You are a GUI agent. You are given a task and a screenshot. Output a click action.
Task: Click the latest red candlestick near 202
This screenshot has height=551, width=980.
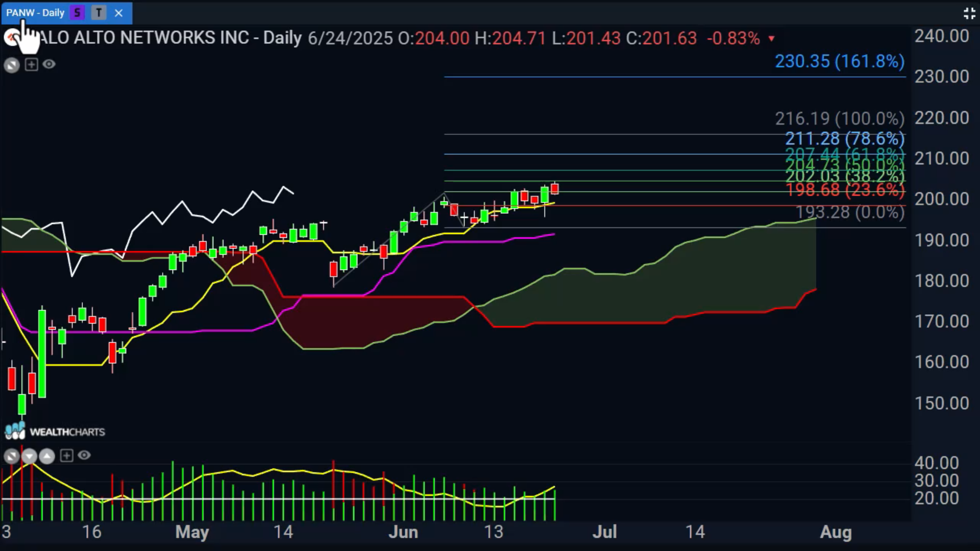(x=555, y=188)
